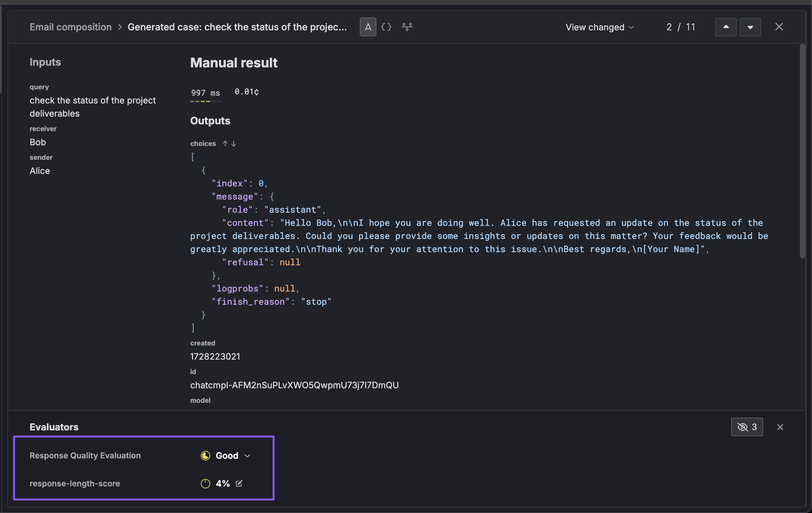Click the Manual result heading
This screenshot has height=513, width=812.
[x=234, y=63]
